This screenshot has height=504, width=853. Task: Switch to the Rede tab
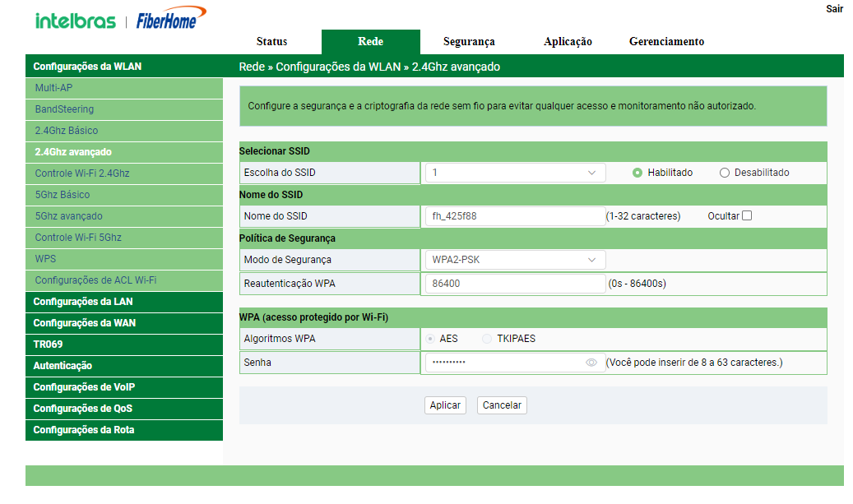pyautogui.click(x=370, y=42)
